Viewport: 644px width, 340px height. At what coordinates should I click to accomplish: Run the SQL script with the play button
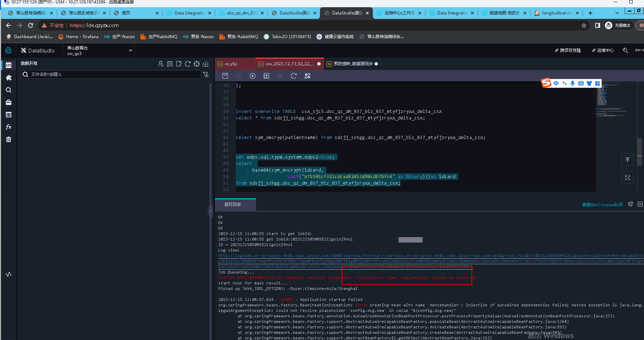click(x=252, y=76)
